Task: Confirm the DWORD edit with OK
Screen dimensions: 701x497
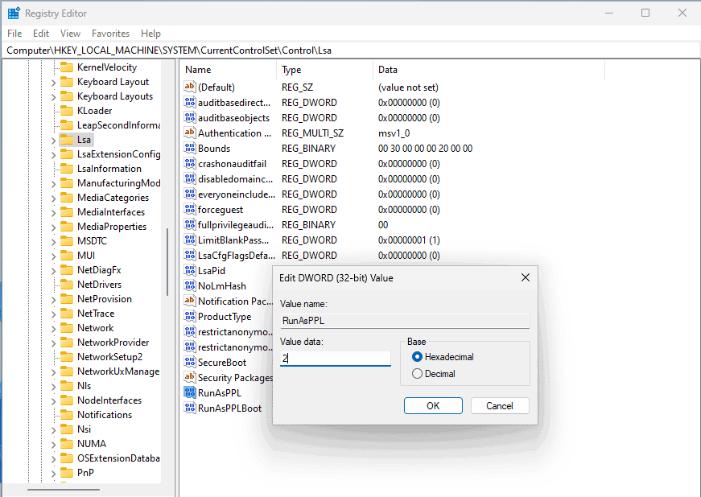Action: [x=432, y=406]
